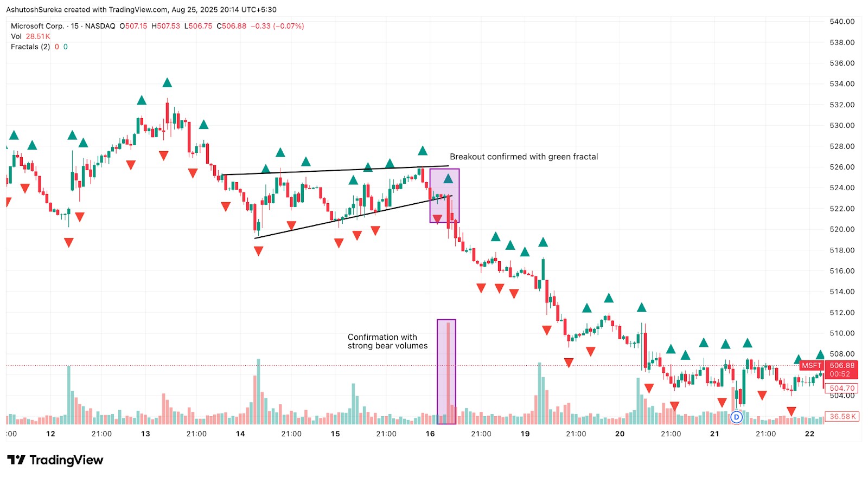Click the bar countdown timer 00:52
This screenshot has height=478, width=868.
[840, 374]
